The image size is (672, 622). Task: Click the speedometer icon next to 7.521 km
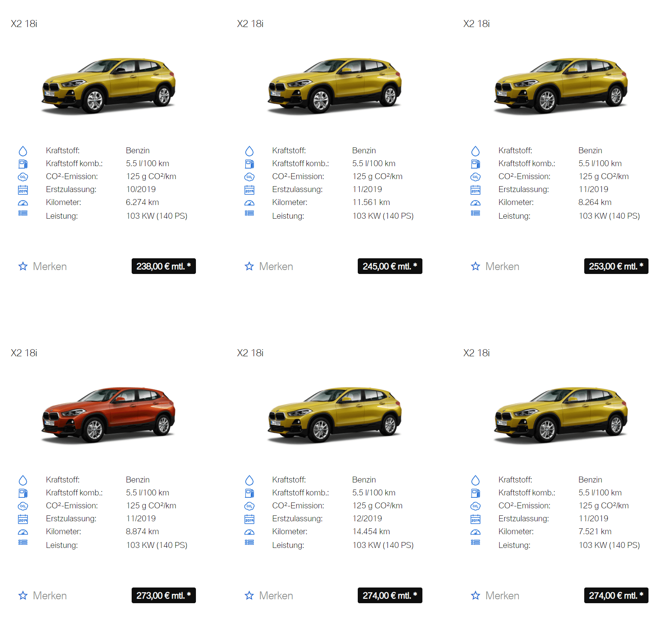475,532
